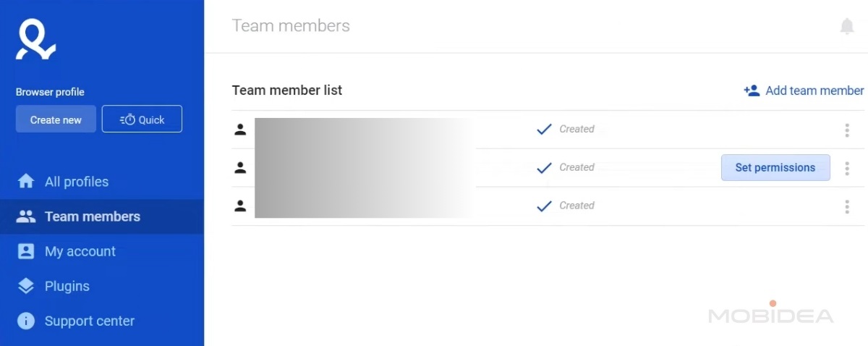Click the Set permissions button
Screen dimensions: 868x346
pos(775,168)
